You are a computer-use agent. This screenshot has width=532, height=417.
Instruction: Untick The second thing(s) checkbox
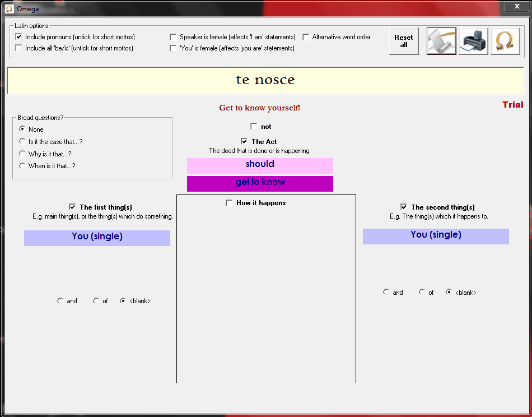[404, 207]
